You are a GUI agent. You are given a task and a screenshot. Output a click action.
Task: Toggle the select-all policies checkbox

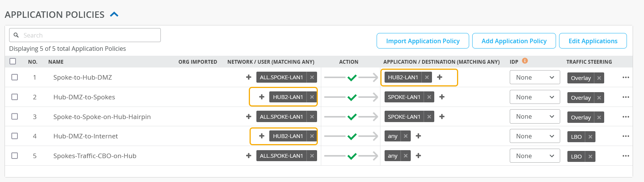[x=13, y=61]
